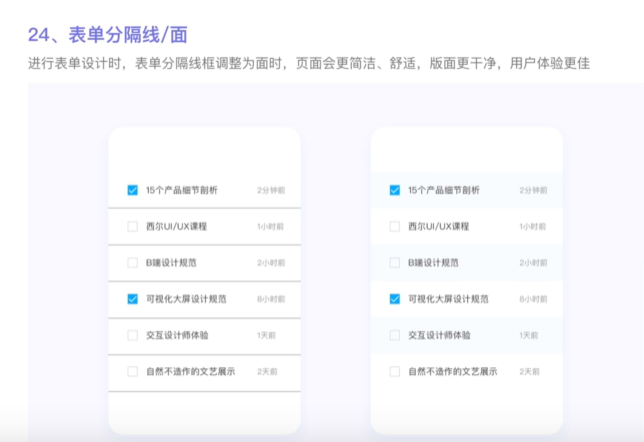Click '1小时前' timestamp in the right card
The width and height of the screenshot is (644, 442).
coord(533,226)
